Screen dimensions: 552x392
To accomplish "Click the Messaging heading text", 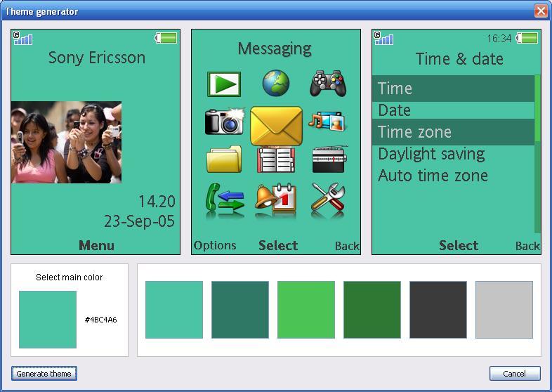I will (x=275, y=49).
